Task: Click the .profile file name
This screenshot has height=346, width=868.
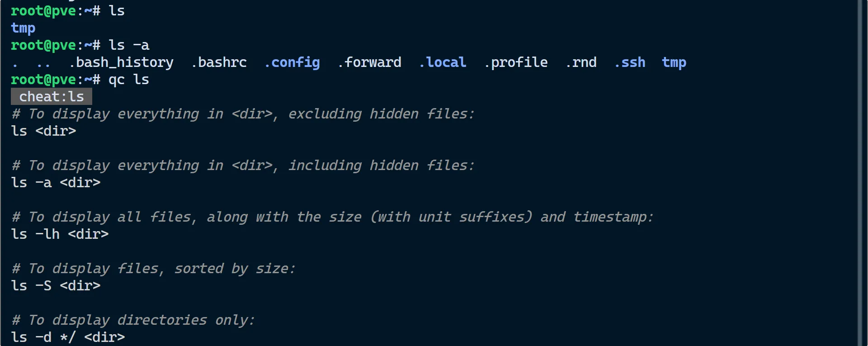Action: [516, 62]
